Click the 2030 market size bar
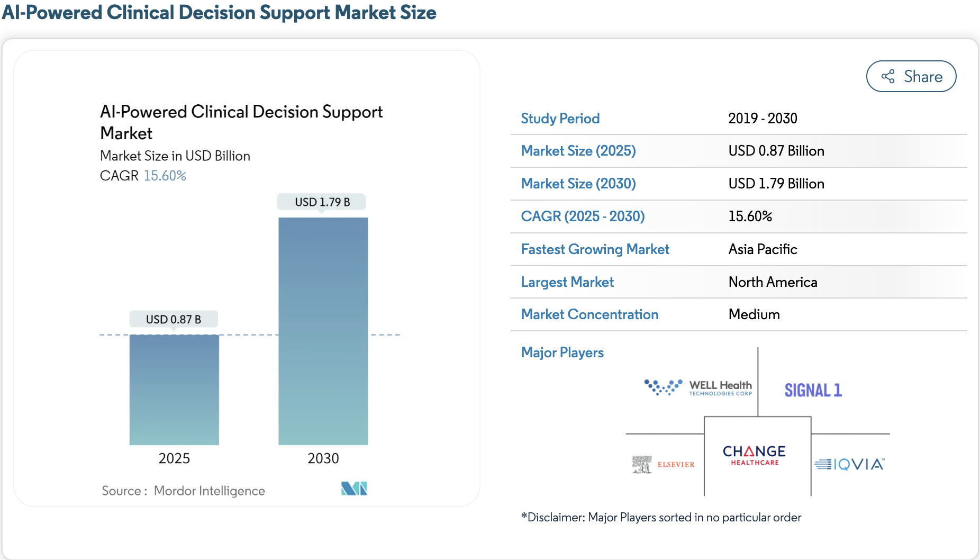This screenshot has height=560, width=980. (323, 331)
